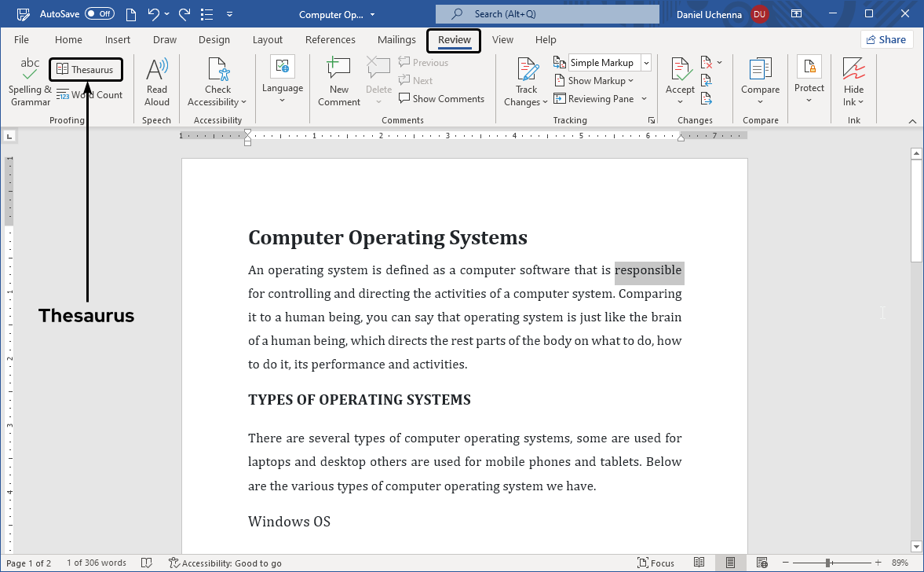Screen dimensions: 924x572
Task: Toggle the AutoSave switch
Action: tap(99, 14)
